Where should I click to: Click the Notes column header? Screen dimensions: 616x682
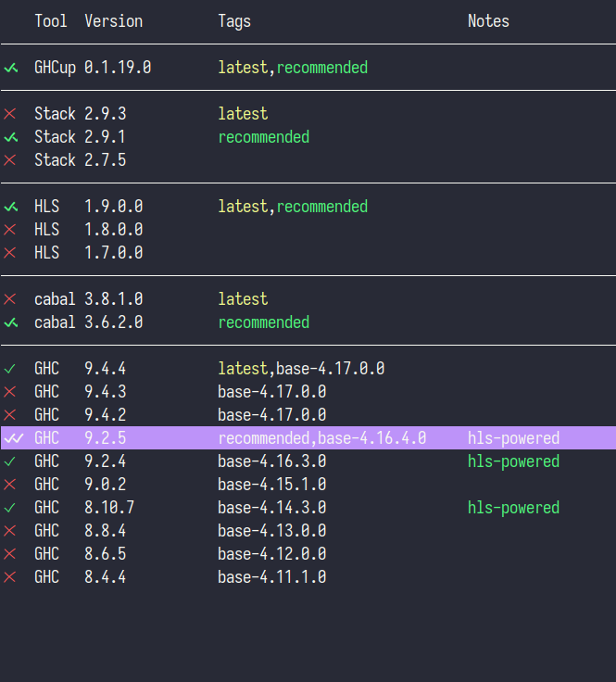(x=488, y=21)
